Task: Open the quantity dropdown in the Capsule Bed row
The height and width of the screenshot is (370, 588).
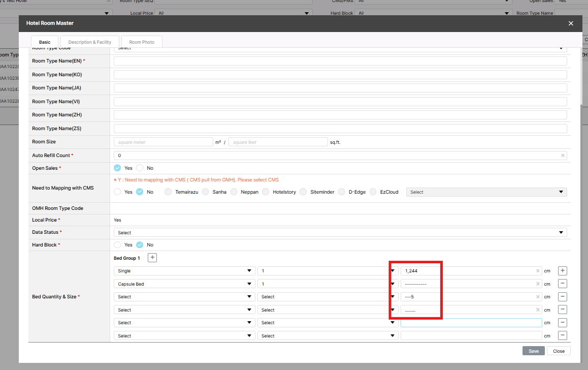Action: tap(328, 284)
